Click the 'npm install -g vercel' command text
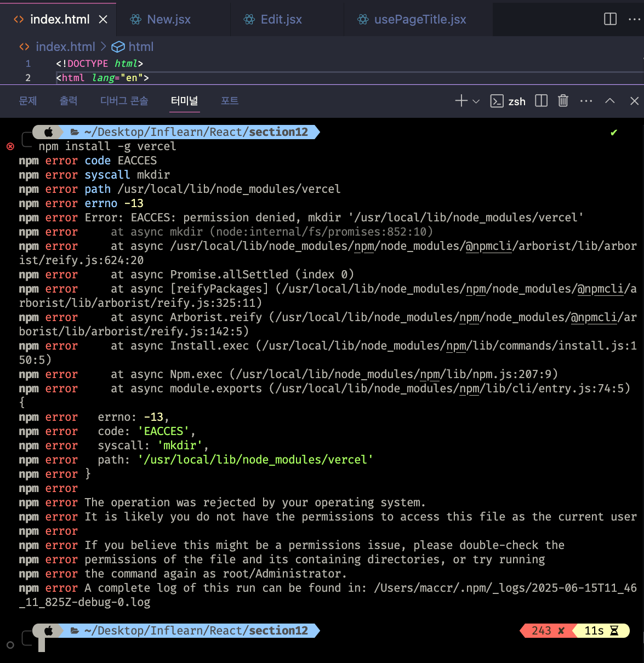This screenshot has width=644, height=663. tap(107, 146)
